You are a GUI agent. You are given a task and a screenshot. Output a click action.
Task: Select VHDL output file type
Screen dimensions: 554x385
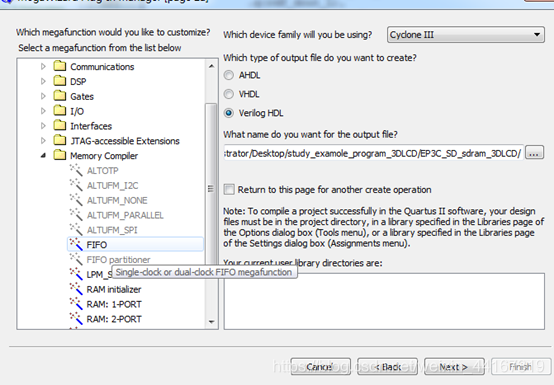pos(229,94)
